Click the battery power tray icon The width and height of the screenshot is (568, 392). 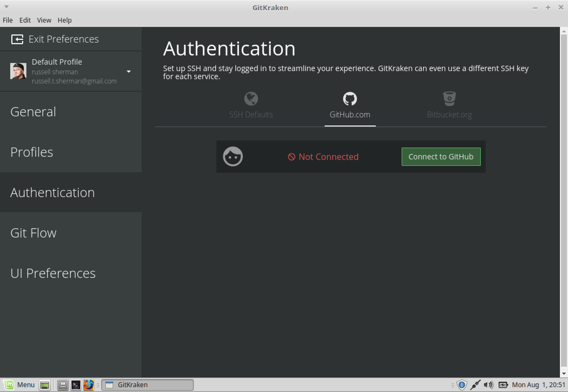[x=503, y=385]
